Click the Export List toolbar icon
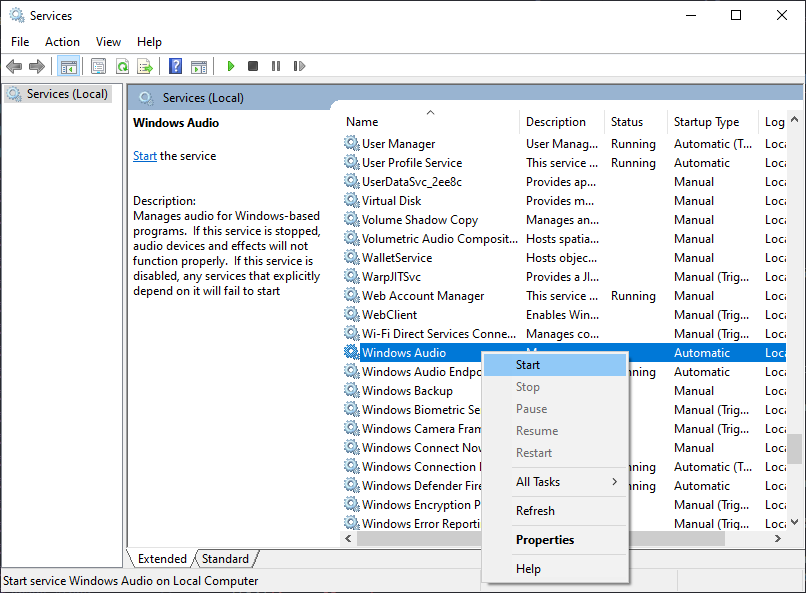The image size is (806, 593). 145,67
